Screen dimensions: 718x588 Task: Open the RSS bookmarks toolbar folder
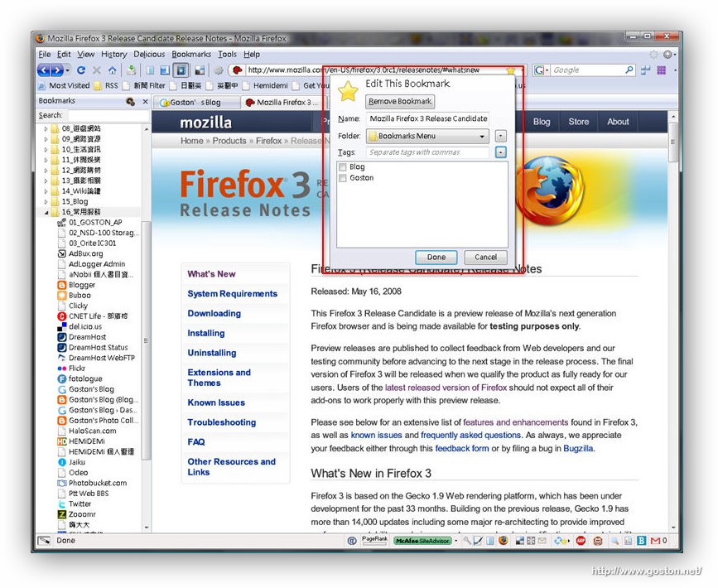(x=106, y=85)
